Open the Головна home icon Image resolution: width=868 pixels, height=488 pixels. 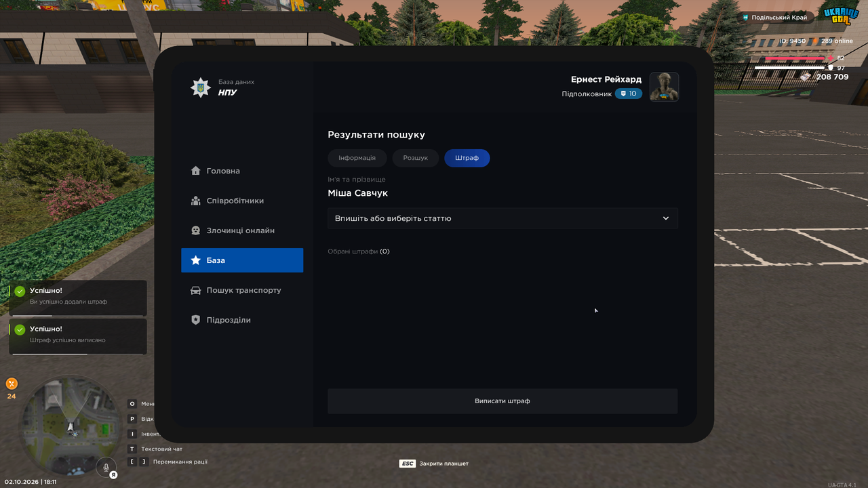point(196,171)
